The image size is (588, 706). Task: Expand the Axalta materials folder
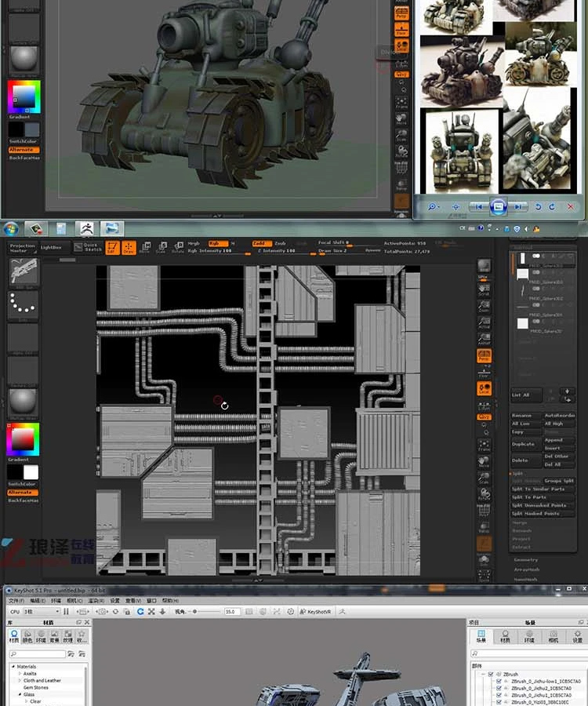[x=20, y=674]
